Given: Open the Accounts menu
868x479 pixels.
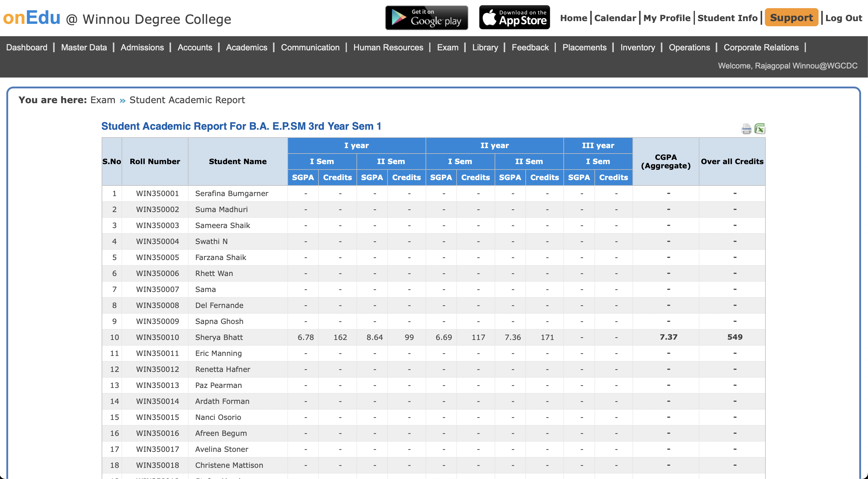Looking at the screenshot, I should (x=195, y=48).
